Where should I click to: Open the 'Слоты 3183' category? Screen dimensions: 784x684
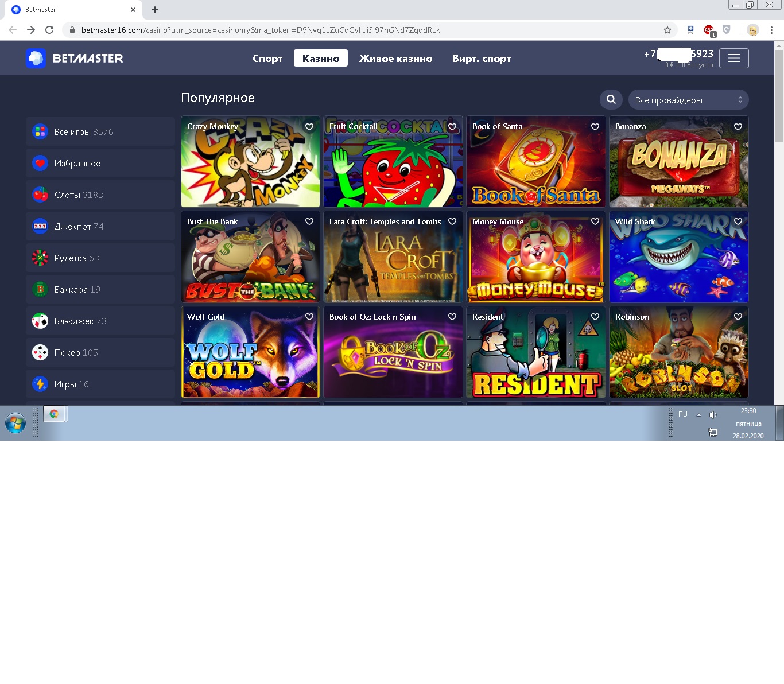pyautogui.click(x=100, y=195)
